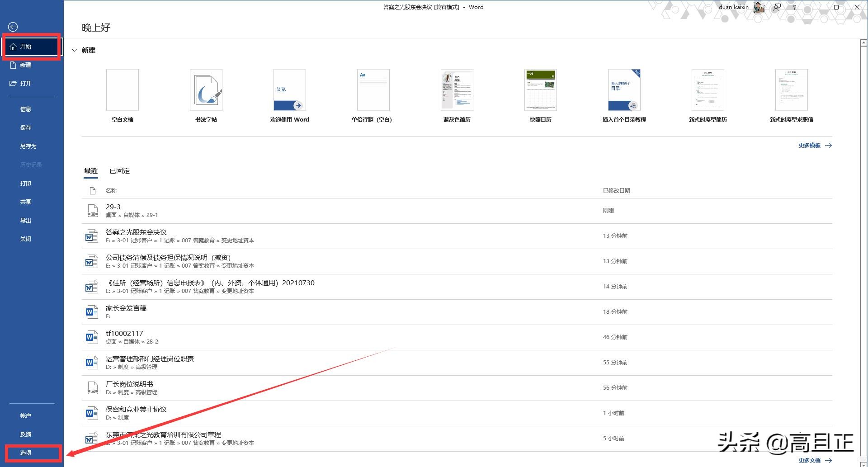Open the 插入首个目录教程 template
The height and width of the screenshot is (467, 868).
coord(624,96)
